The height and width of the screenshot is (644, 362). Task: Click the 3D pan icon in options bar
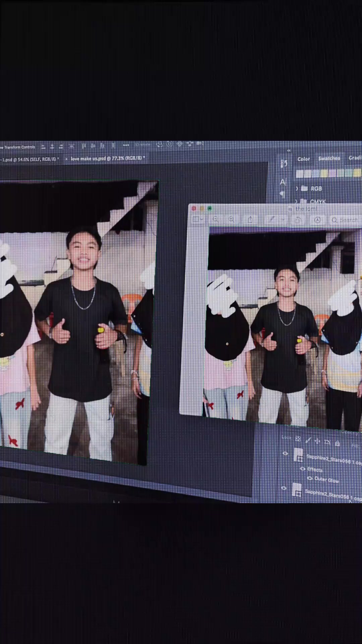180,144
